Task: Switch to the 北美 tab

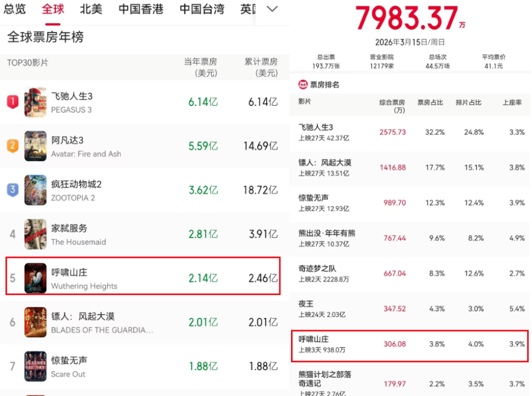Action: click(x=91, y=9)
